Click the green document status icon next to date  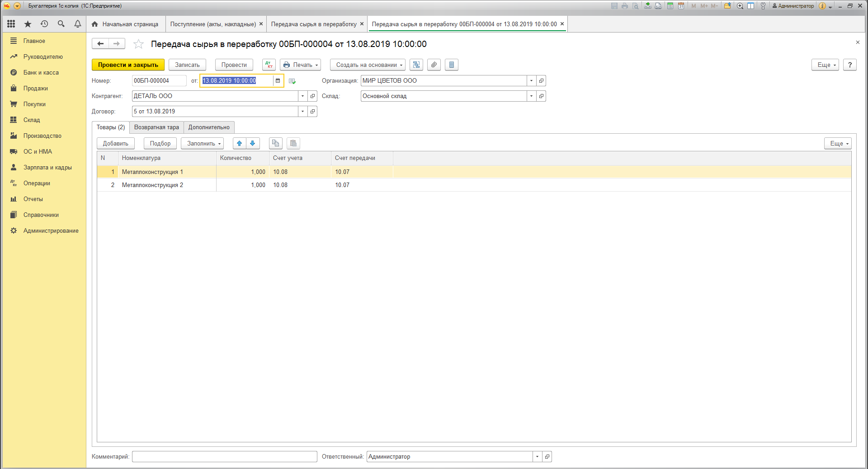pos(292,81)
